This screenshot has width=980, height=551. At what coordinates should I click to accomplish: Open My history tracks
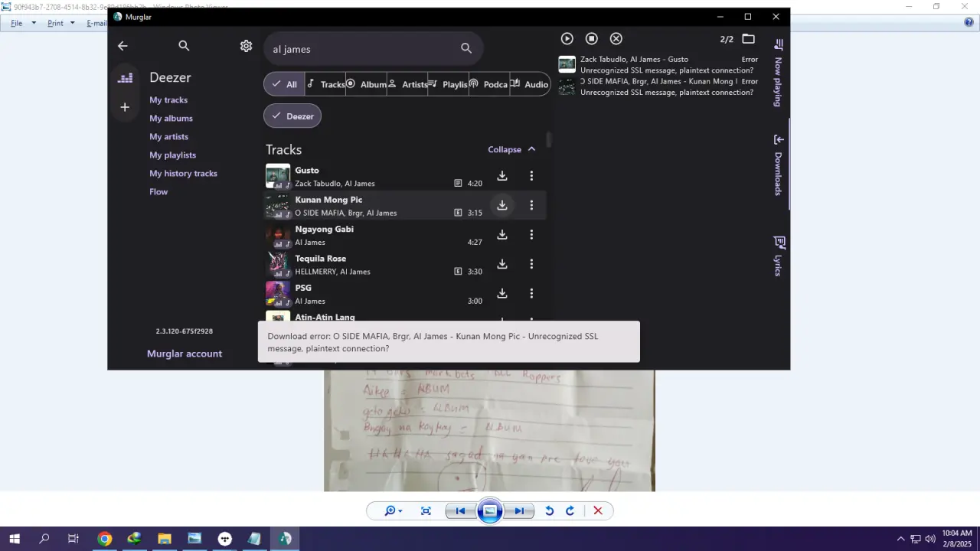point(183,174)
